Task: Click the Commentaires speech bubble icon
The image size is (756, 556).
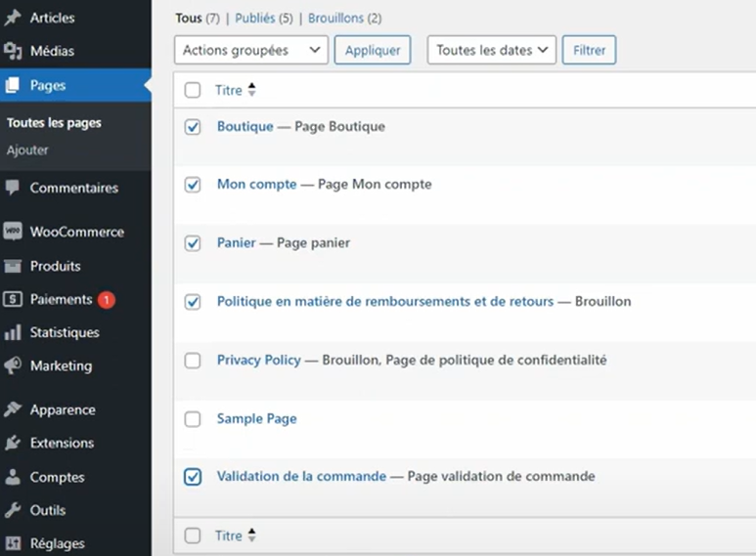Action: pyautogui.click(x=13, y=188)
